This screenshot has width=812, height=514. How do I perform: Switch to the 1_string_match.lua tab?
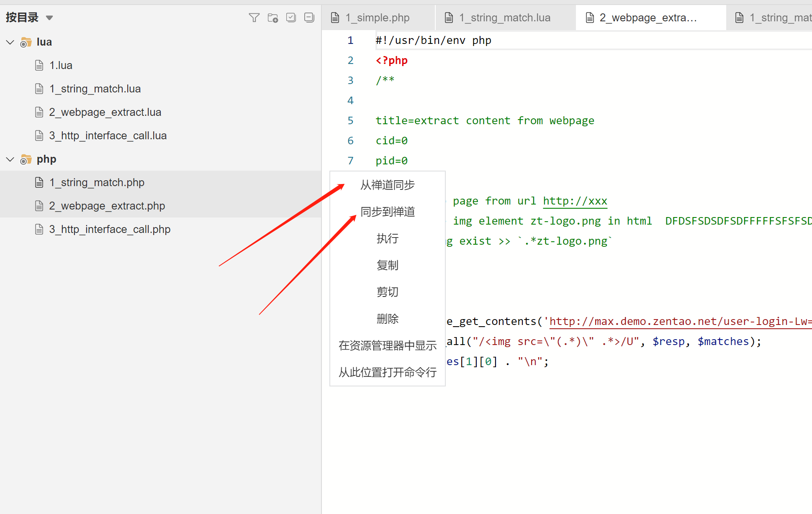504,18
